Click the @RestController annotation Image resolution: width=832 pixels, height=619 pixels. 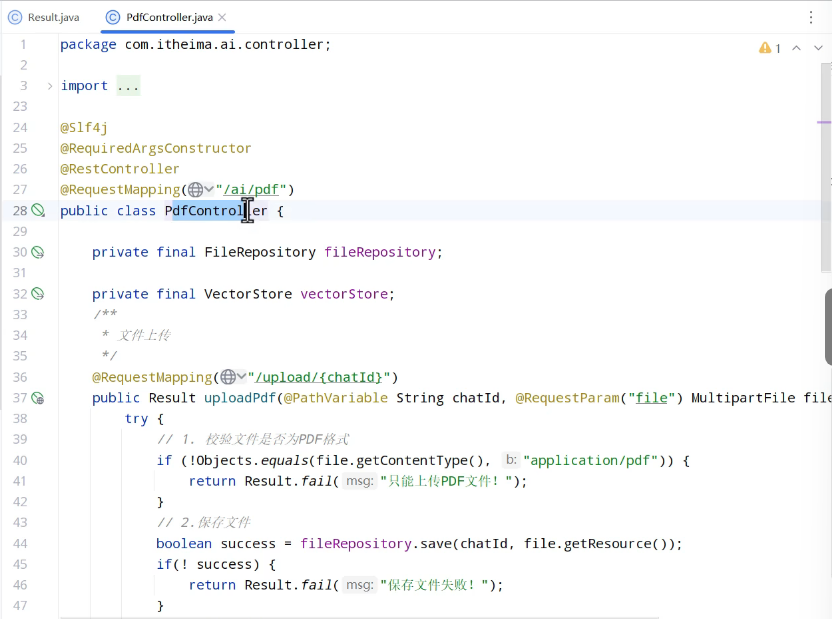pyautogui.click(x=119, y=169)
